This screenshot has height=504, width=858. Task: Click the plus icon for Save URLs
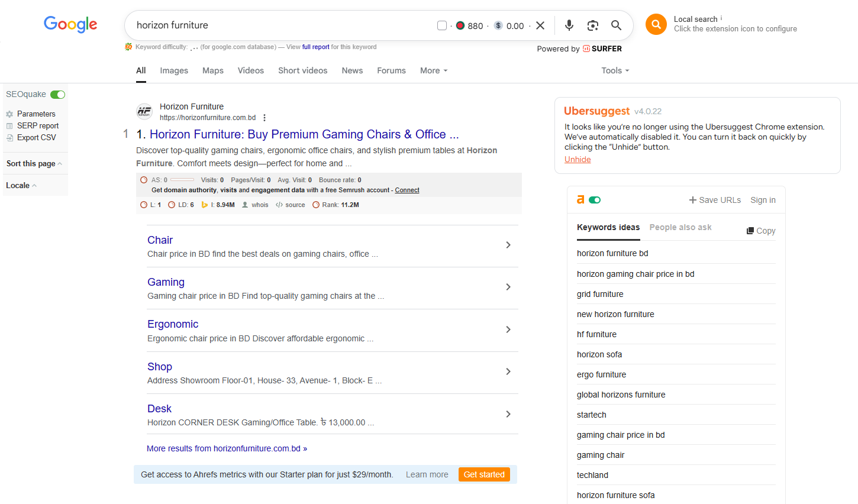(x=693, y=200)
